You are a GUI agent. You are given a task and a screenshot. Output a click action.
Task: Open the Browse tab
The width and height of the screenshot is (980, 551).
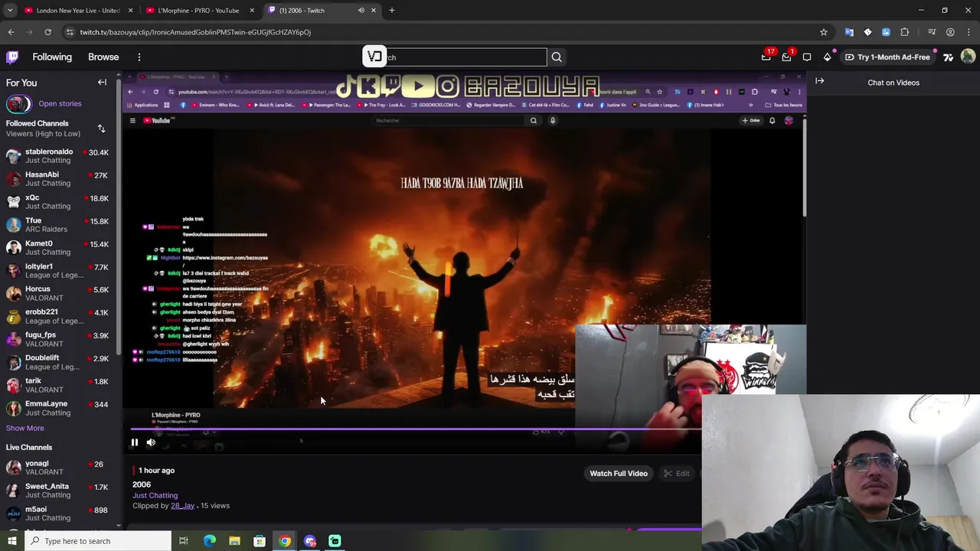point(103,57)
